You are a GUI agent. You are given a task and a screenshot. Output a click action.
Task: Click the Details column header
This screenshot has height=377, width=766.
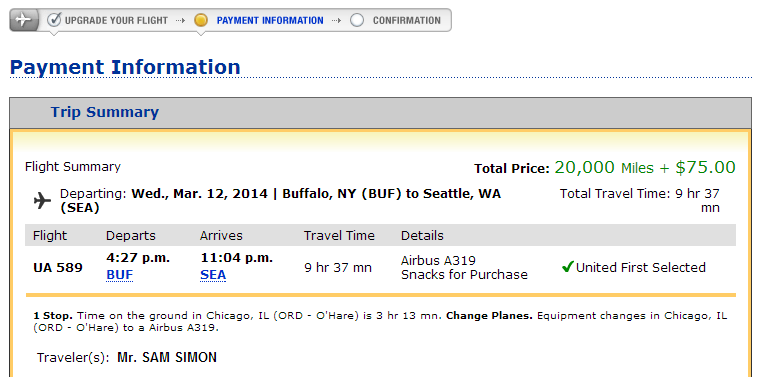coord(422,235)
